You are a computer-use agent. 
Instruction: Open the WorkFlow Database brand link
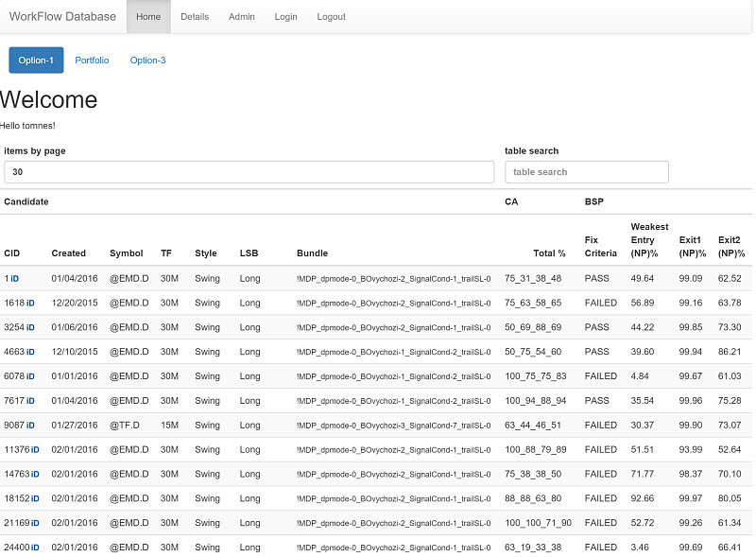pos(62,17)
